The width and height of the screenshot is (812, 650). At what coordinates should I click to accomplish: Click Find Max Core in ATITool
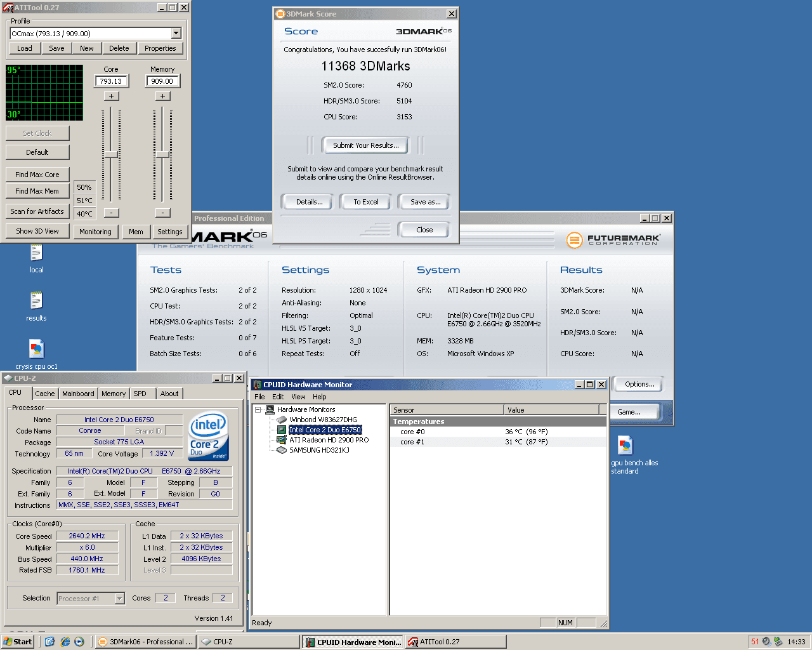coord(37,175)
